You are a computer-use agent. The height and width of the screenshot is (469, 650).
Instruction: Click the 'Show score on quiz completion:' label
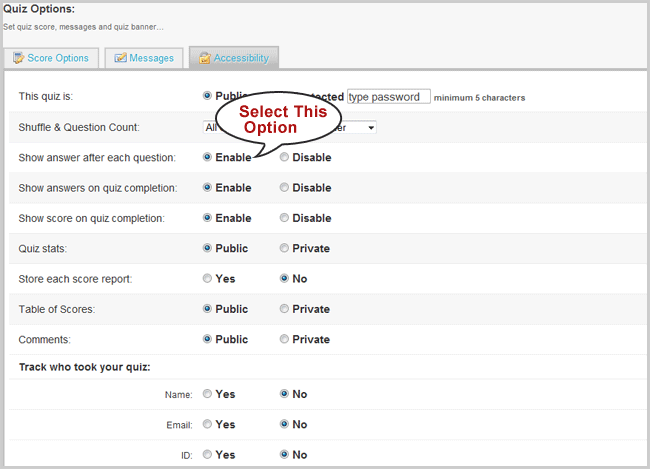coord(92,218)
